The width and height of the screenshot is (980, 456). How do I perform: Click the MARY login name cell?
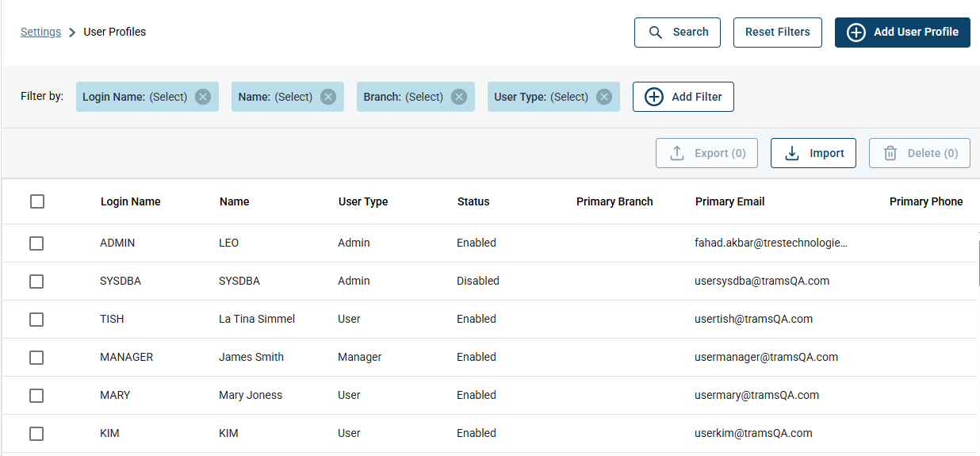coord(115,395)
